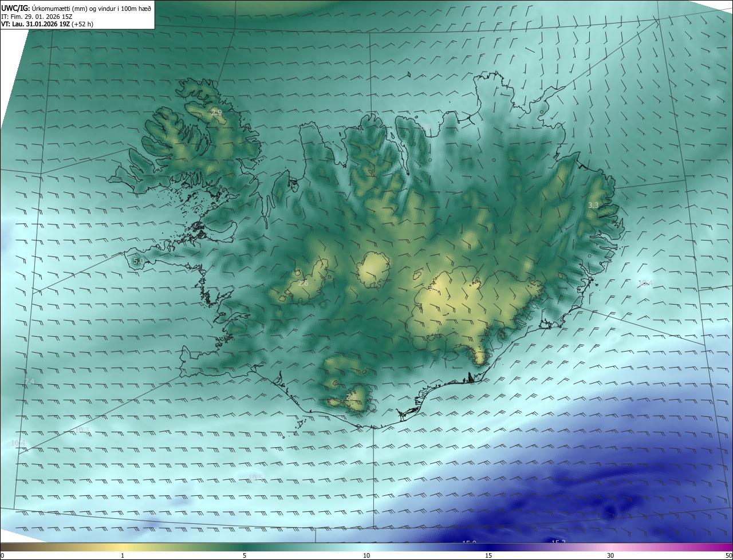Screen dimensions: 733x560
Task: Click the 10.3 value in the southwest sea
Action: 82,431
